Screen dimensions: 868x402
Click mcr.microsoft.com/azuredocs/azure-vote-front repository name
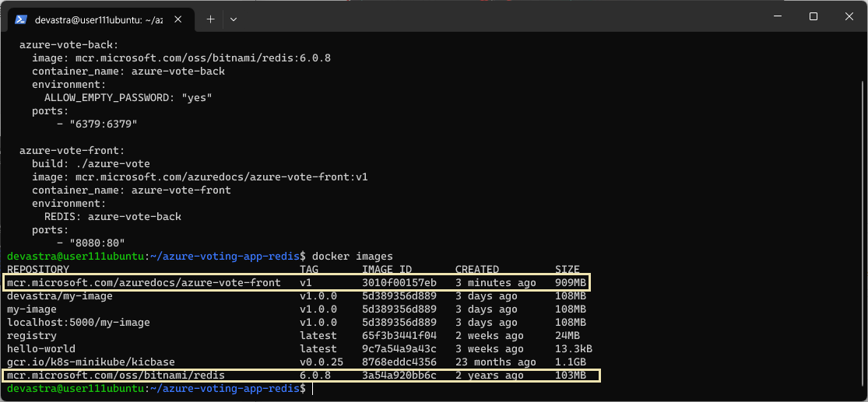pyautogui.click(x=144, y=283)
